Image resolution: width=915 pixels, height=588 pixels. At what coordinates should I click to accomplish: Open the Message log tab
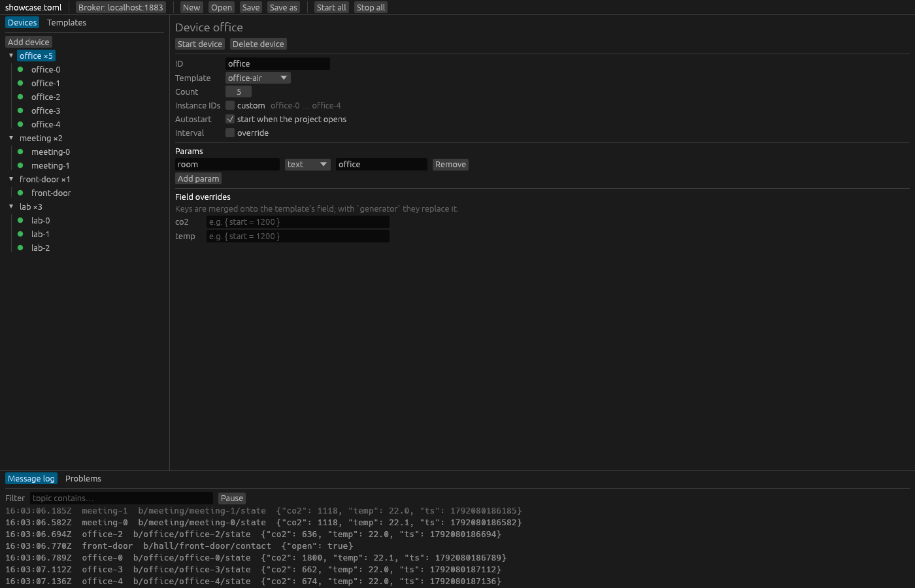pyautogui.click(x=31, y=479)
